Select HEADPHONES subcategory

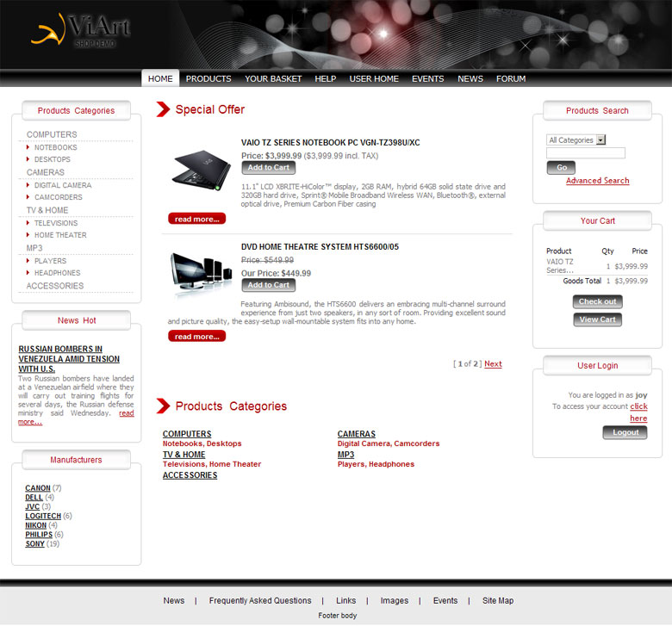coord(58,273)
